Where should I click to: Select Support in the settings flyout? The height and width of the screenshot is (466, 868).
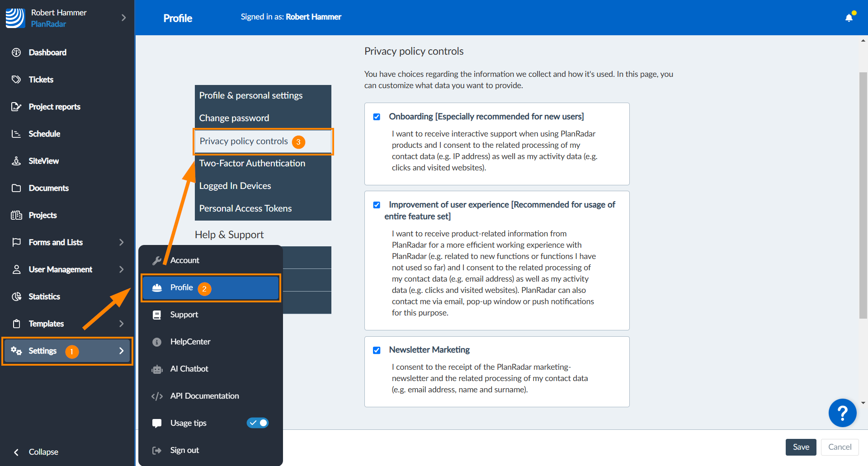[x=211, y=315]
